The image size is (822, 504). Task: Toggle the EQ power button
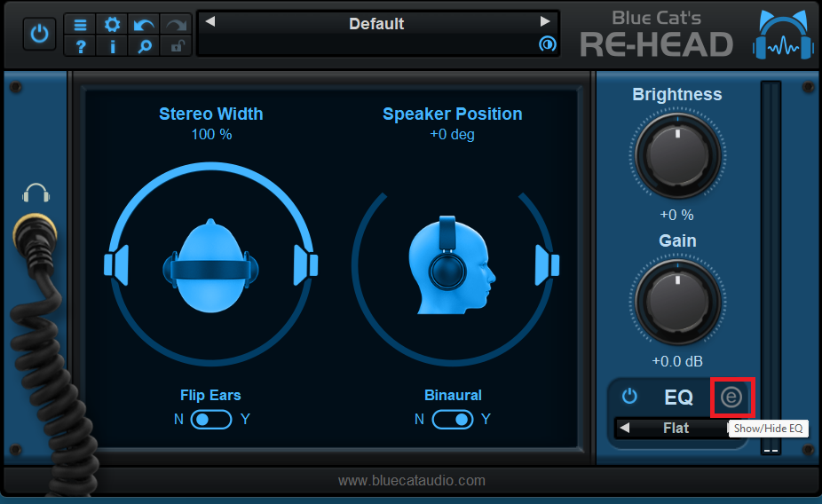[629, 397]
